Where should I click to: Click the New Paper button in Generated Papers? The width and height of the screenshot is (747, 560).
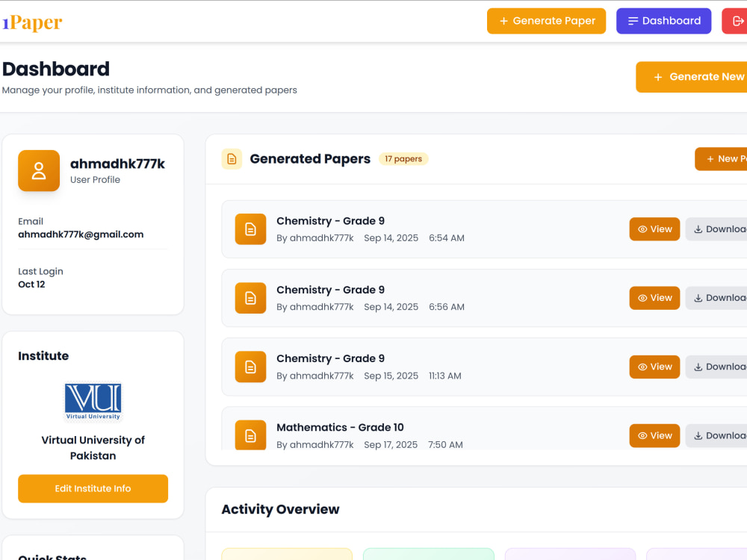(x=722, y=159)
